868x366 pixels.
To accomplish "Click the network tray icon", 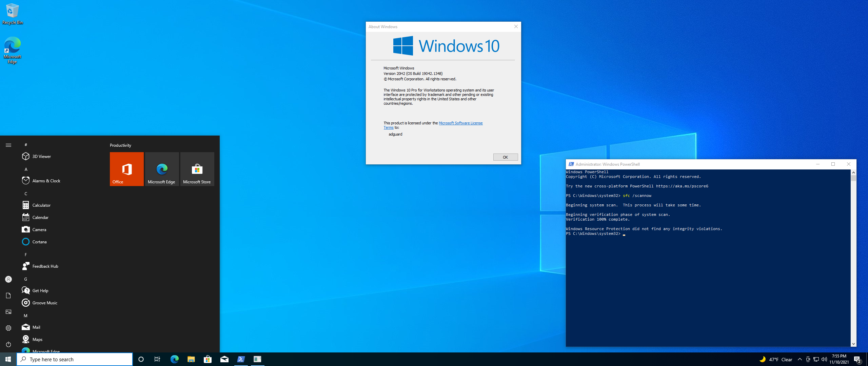I will pyautogui.click(x=816, y=359).
